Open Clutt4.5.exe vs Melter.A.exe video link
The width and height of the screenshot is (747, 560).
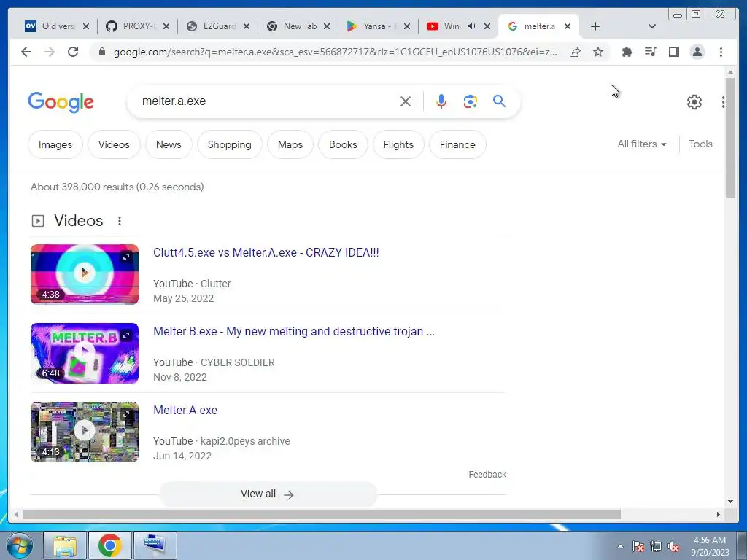click(266, 253)
